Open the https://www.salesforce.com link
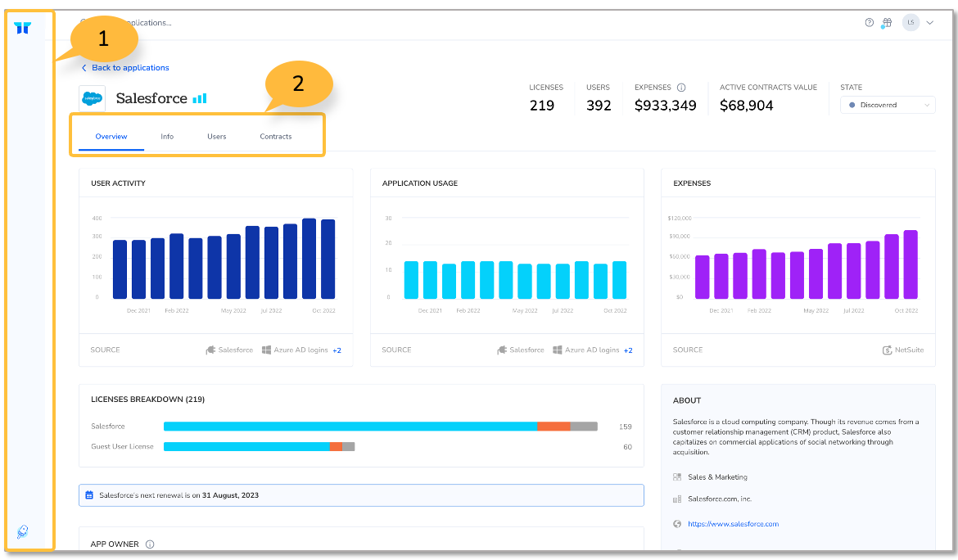958x560 pixels. pyautogui.click(x=733, y=524)
